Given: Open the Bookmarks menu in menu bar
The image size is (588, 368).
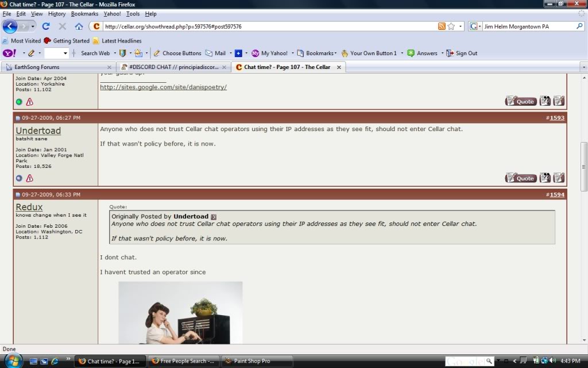Looking at the screenshot, I should [x=84, y=14].
